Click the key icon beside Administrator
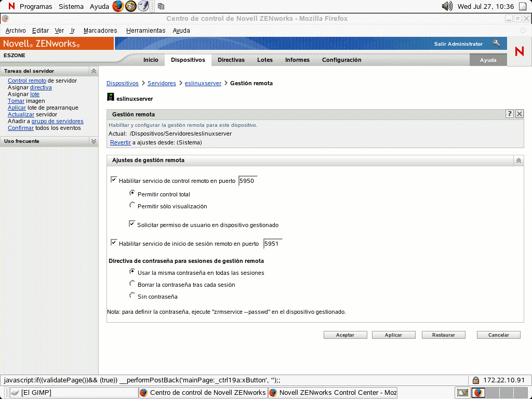This screenshot has height=399, width=532. coord(497,44)
